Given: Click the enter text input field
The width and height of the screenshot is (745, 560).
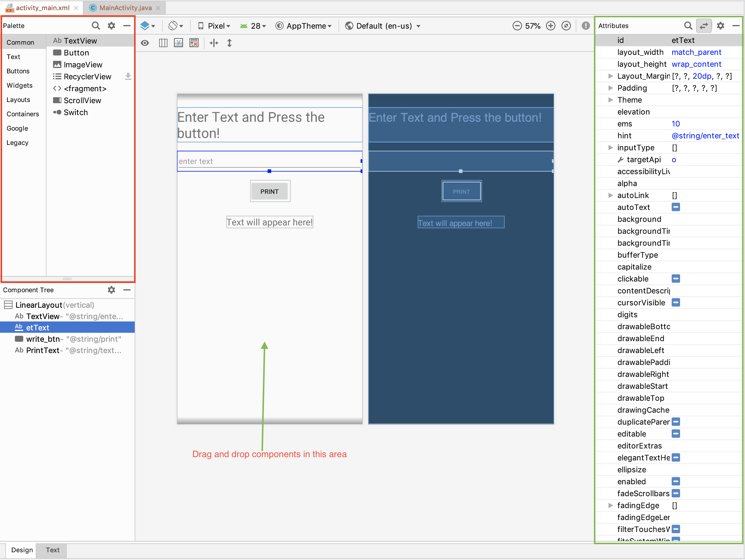Looking at the screenshot, I should coord(270,161).
